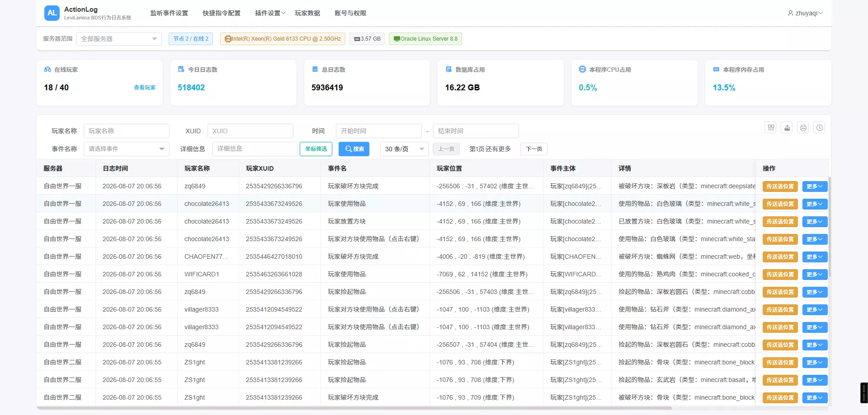The height and width of the screenshot is (415, 868).
Task: Click the icon beside 今日日志数
Action: point(181,70)
